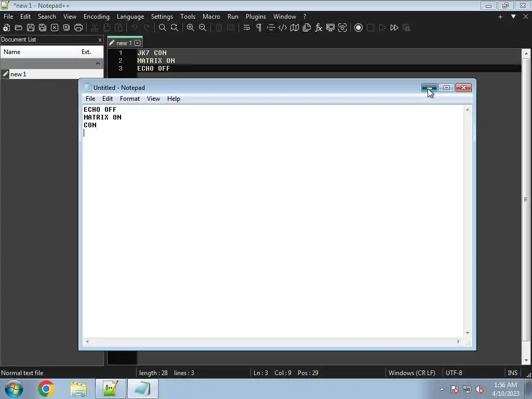
Task: Open the Language menu
Action: 130,16
